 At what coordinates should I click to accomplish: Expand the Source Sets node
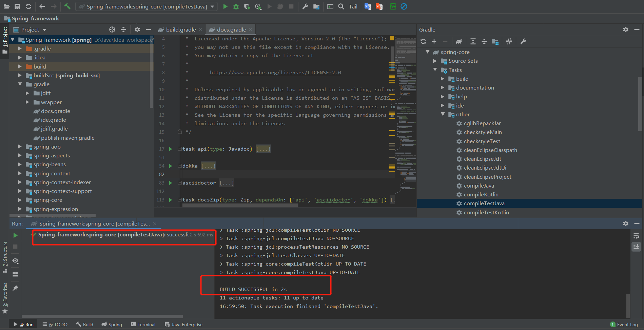point(435,61)
